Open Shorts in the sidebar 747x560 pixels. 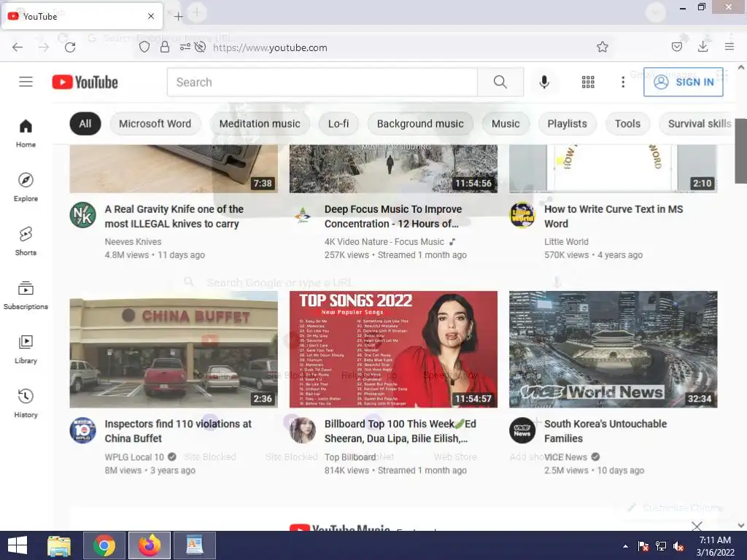tap(26, 241)
